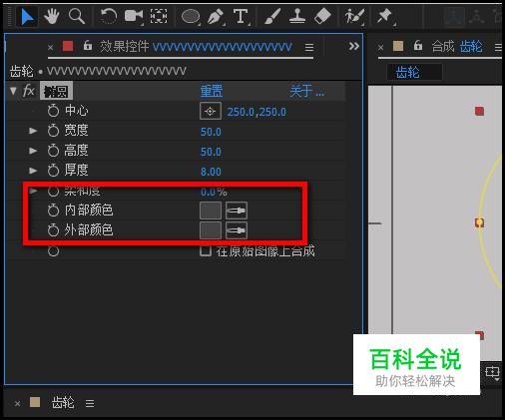This screenshot has width=505, height=420.
Task: Pick inner color with 内部颜色 eyedropper
Action: pos(237,210)
